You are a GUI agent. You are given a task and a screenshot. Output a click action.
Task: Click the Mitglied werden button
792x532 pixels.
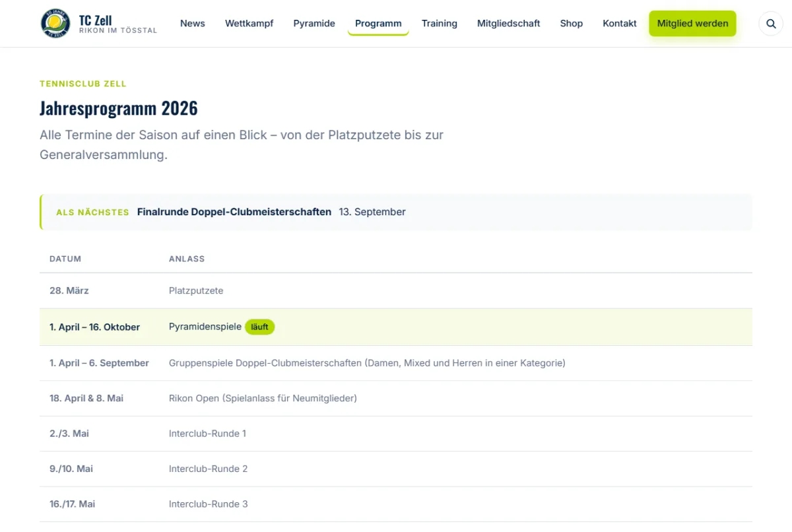(x=692, y=23)
